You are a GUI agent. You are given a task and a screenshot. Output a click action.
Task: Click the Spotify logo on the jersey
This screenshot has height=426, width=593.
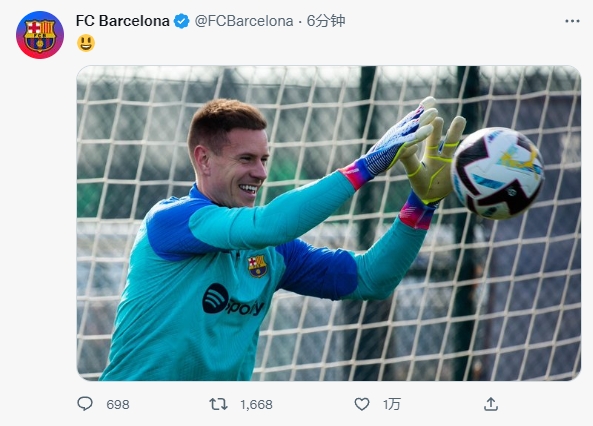pyautogui.click(x=233, y=299)
